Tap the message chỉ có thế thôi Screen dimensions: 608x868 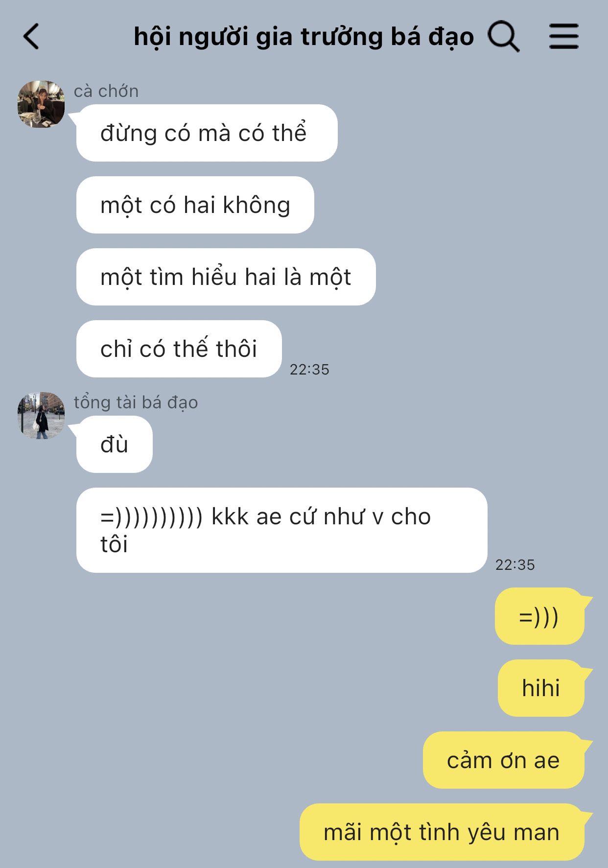(179, 349)
